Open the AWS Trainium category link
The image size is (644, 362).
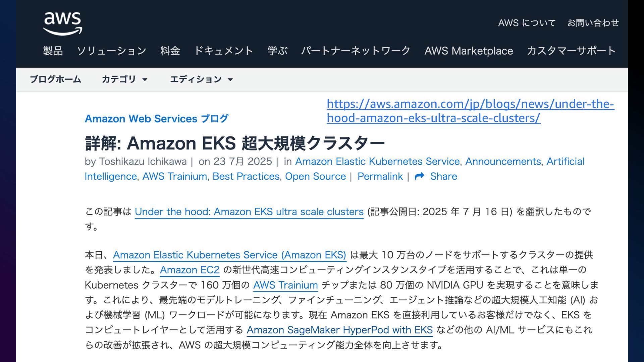coord(175,176)
